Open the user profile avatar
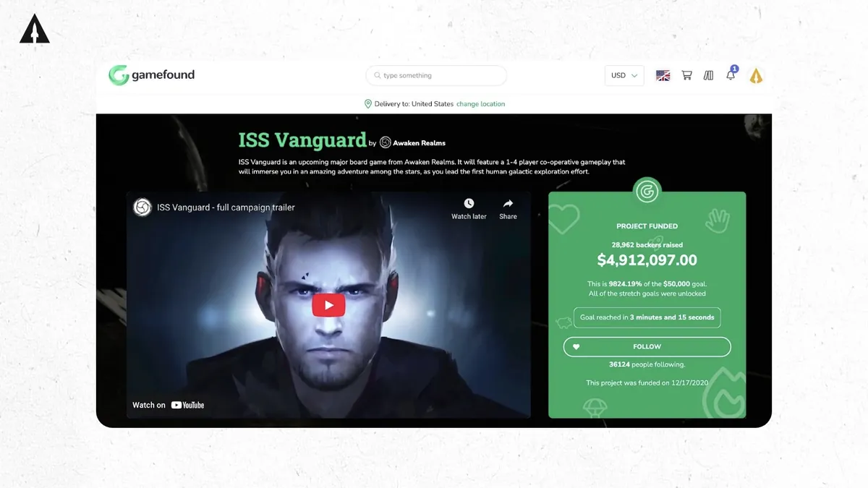Screen dimensions: 868x488 756,76
